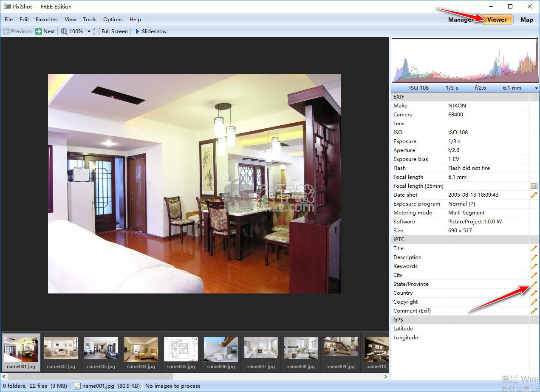The image size is (540, 392).
Task: Select thumbnail name005.jpg floor plan
Action: click(x=181, y=353)
